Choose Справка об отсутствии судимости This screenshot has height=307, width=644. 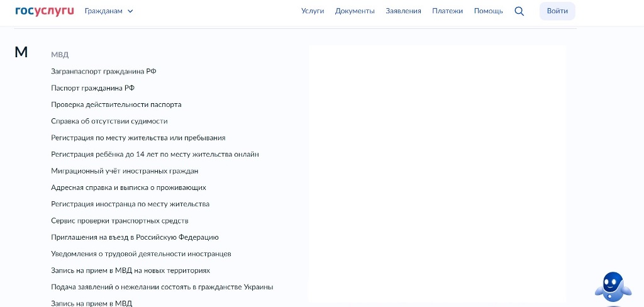pyautogui.click(x=109, y=121)
